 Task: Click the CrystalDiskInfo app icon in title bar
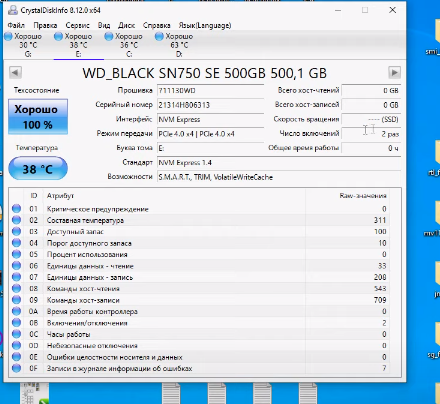pos(13,10)
